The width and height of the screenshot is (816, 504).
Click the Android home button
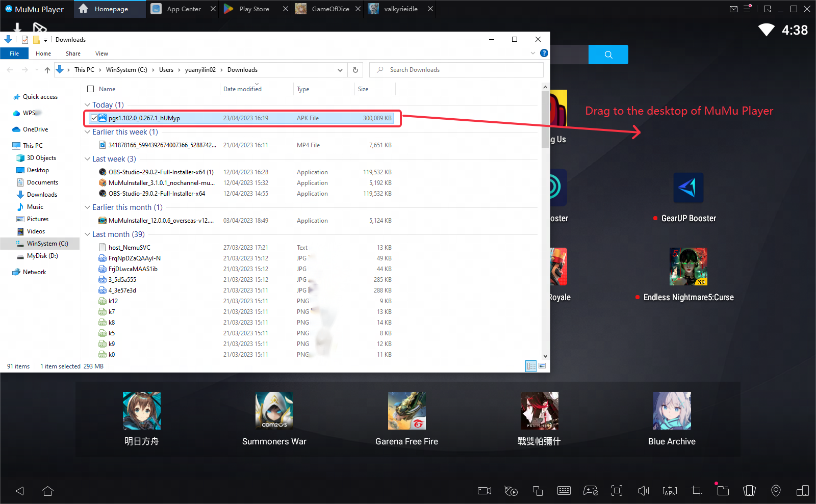pos(47,491)
